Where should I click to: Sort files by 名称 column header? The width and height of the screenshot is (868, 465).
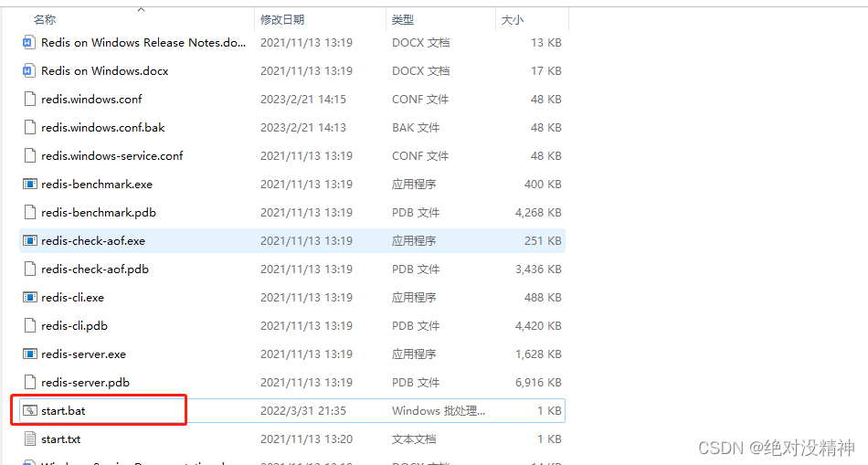tap(45, 20)
